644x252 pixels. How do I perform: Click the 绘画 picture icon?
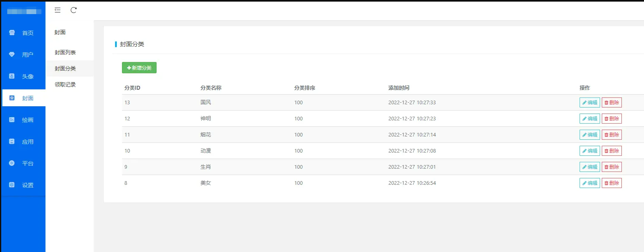(x=12, y=120)
